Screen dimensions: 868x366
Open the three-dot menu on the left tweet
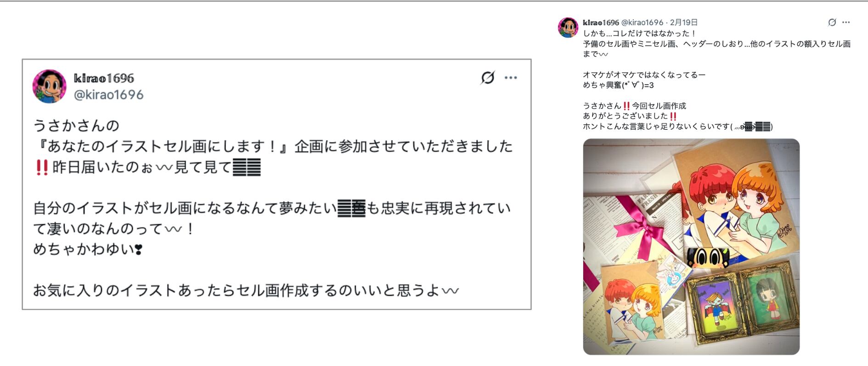511,78
